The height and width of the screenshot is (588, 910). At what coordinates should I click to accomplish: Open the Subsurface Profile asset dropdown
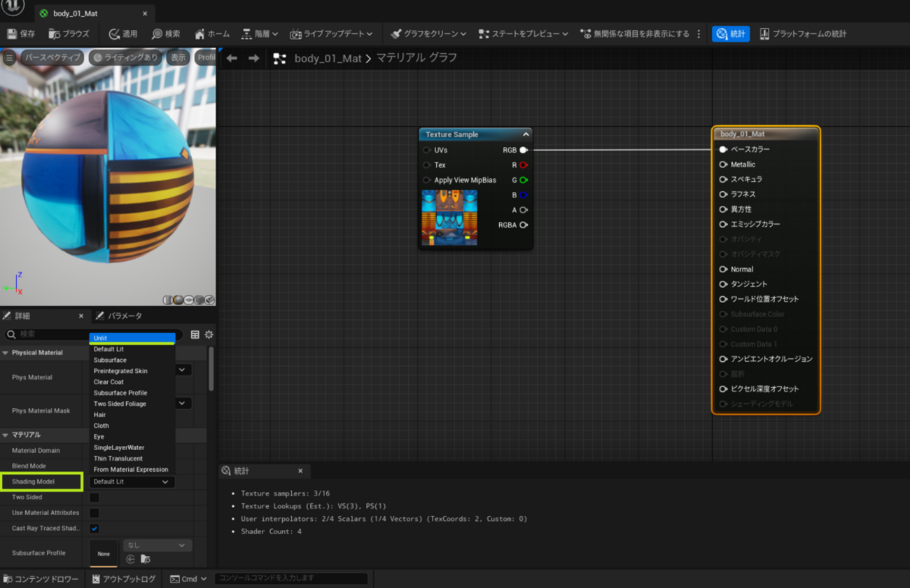coord(157,545)
